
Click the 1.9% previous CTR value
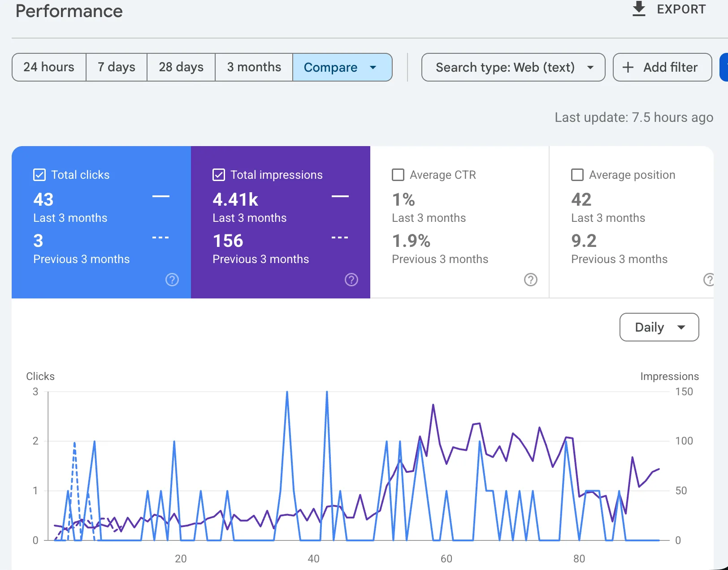pyautogui.click(x=411, y=241)
